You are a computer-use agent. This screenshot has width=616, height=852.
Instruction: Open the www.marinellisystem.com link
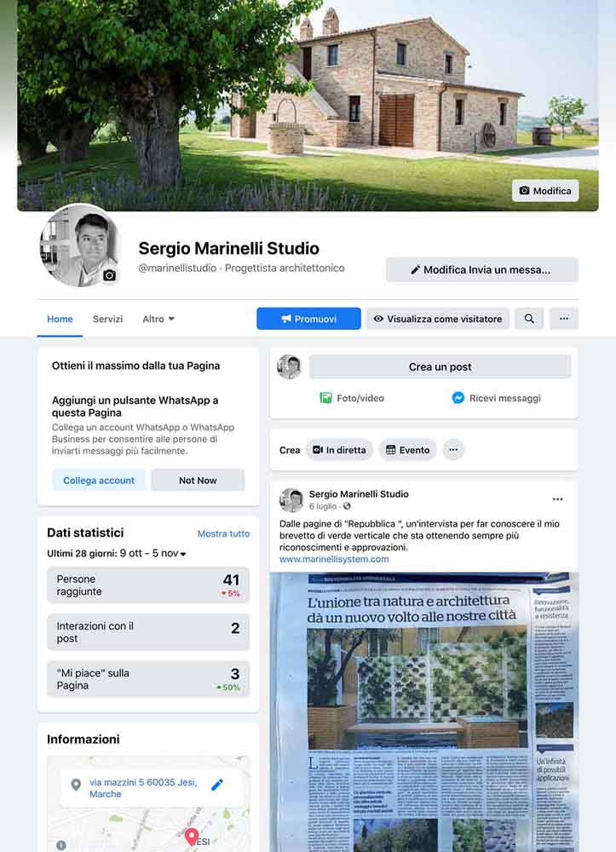[x=334, y=559]
